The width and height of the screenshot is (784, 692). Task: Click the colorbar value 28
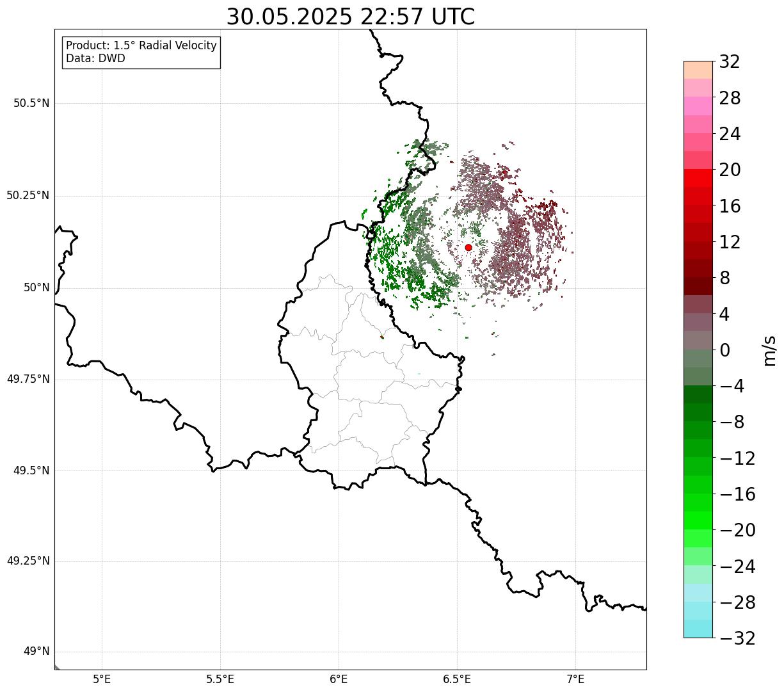[x=730, y=98]
